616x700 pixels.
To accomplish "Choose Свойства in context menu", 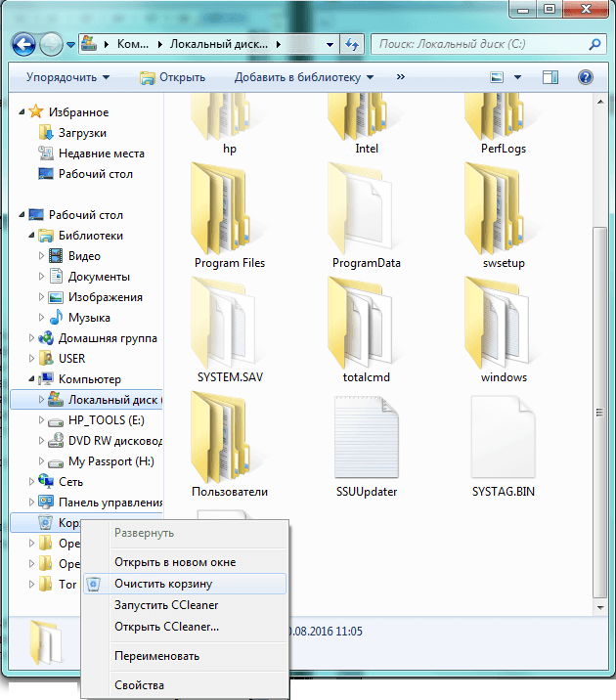I will 185,684.
